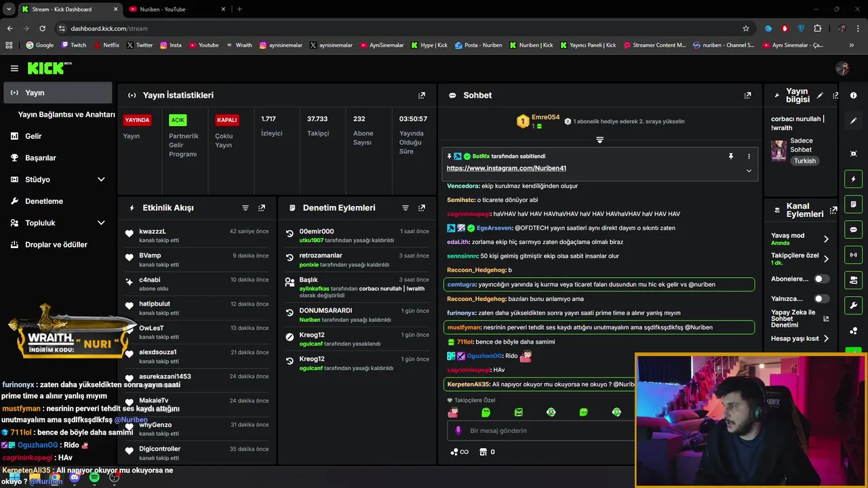Open Droplar ve ödüller sidebar item
This screenshot has width=868, height=488.
pyautogui.click(x=56, y=245)
